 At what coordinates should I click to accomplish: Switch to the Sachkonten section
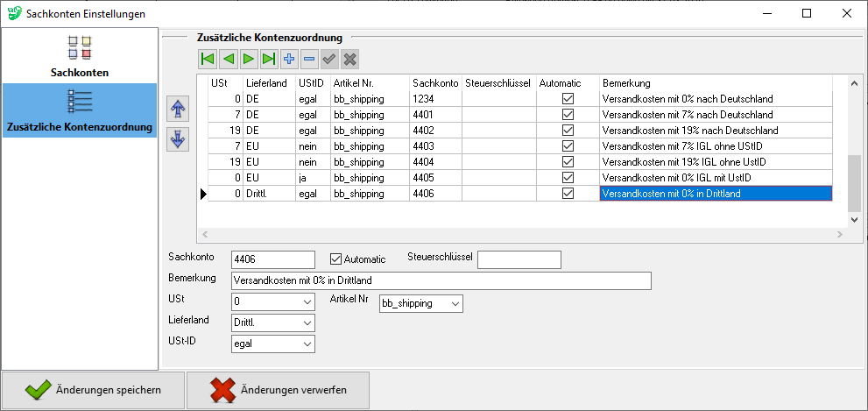pyautogui.click(x=80, y=57)
